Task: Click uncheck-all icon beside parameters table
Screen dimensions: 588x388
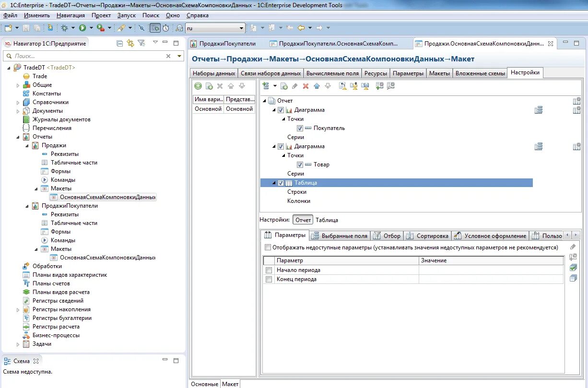Action: (x=573, y=278)
